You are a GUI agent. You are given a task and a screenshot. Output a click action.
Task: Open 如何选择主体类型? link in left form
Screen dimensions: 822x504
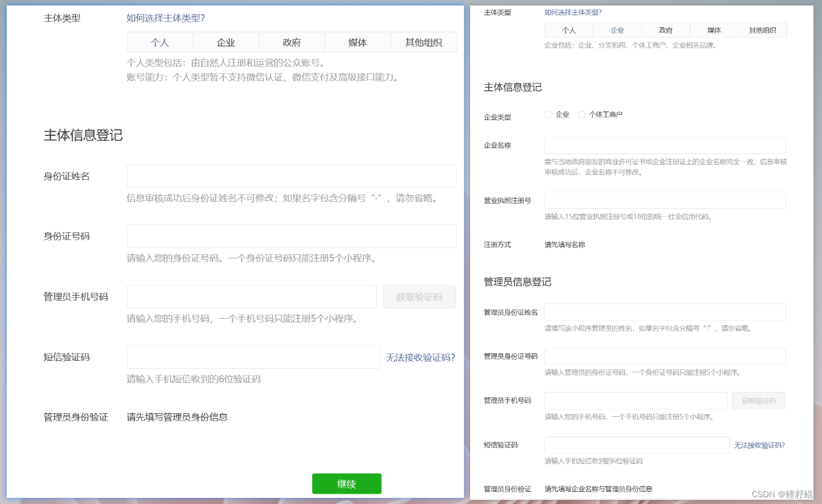[166, 18]
